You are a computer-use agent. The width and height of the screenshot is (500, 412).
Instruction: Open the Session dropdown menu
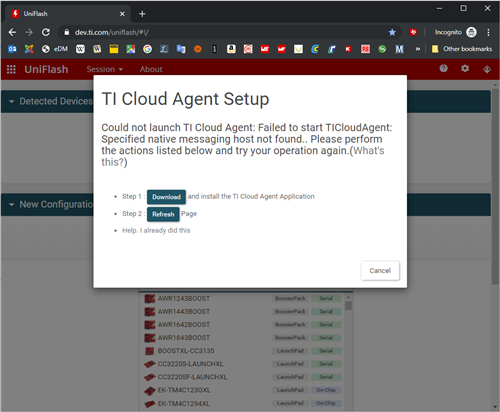pyautogui.click(x=105, y=69)
